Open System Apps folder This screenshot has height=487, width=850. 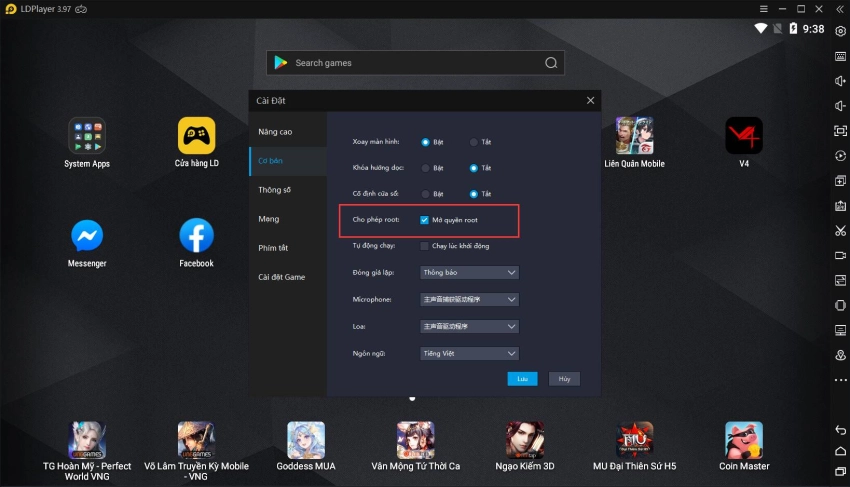[x=87, y=136]
